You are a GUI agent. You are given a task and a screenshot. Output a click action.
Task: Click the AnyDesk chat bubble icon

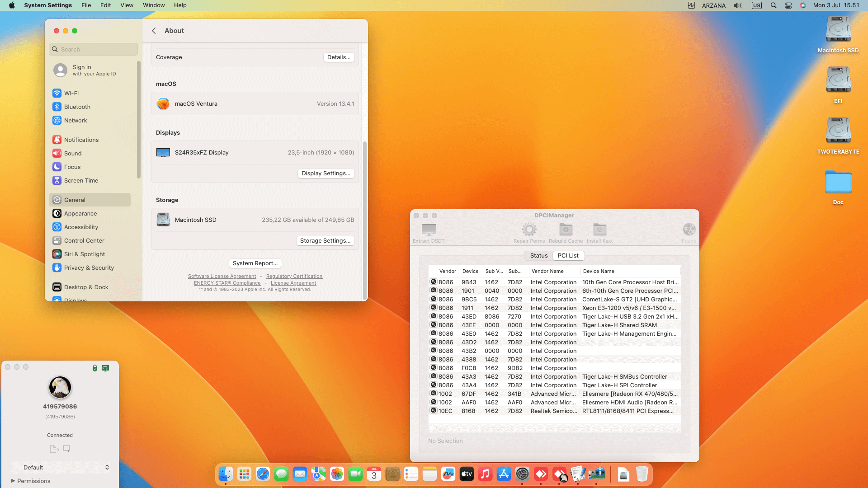tap(66, 449)
